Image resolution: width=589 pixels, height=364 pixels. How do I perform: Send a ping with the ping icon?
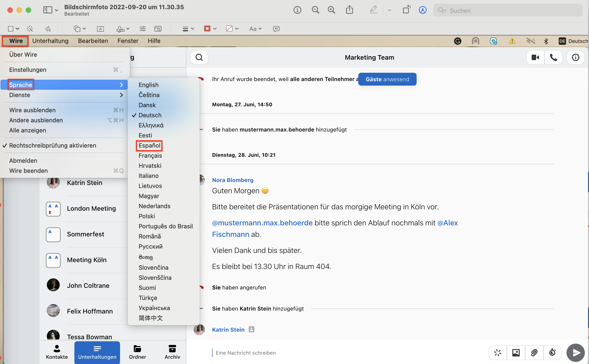pyautogui.click(x=498, y=353)
